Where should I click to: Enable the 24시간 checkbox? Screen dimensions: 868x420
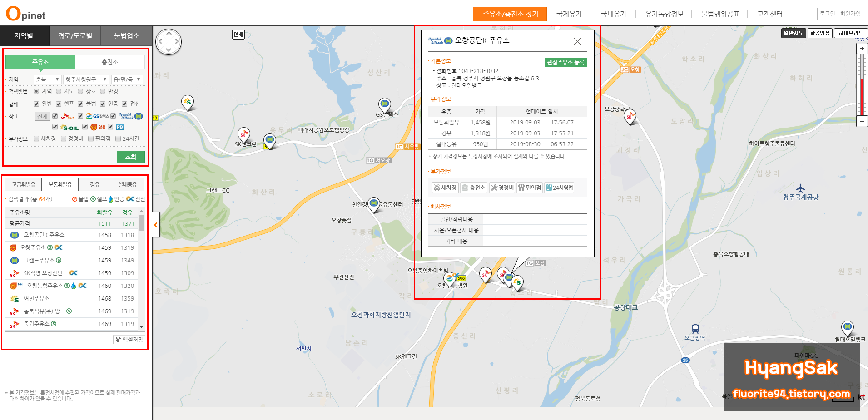point(118,139)
